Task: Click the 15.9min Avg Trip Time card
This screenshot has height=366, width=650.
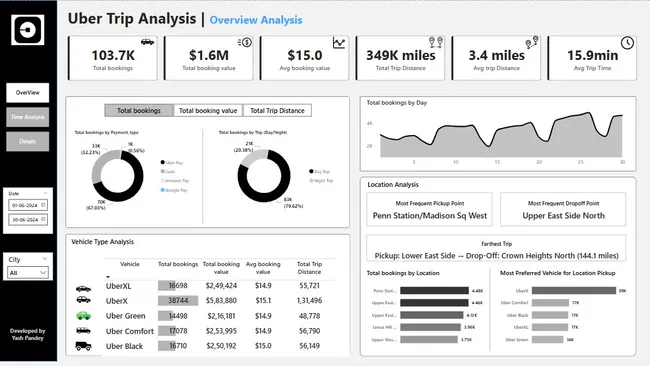Action: 592,58
